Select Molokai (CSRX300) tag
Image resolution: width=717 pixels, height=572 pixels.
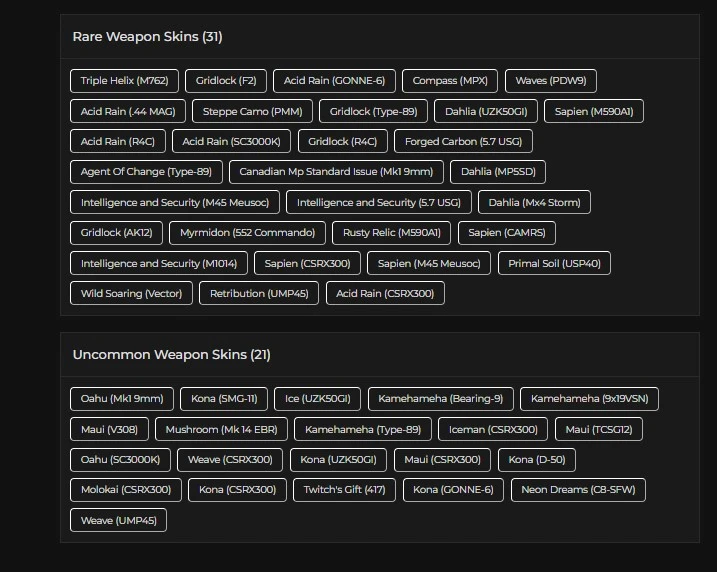pyautogui.click(x=126, y=490)
